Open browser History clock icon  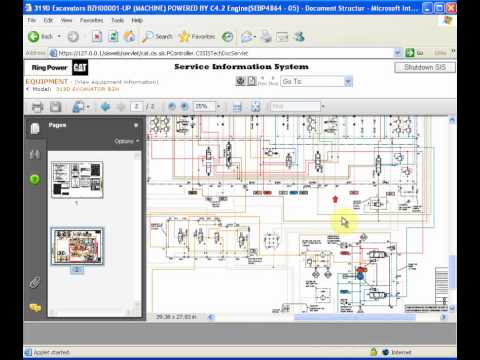(228, 36)
